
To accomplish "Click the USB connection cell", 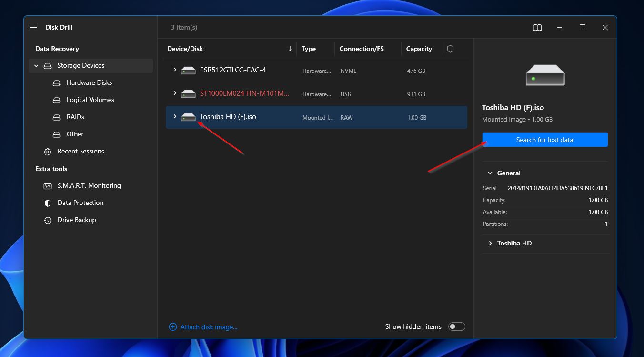I will click(x=346, y=94).
